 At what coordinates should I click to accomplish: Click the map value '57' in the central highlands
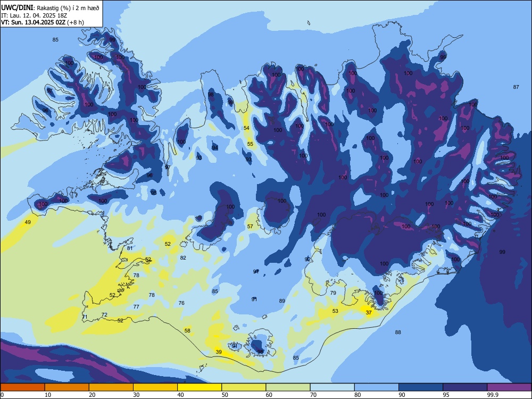[250, 226]
